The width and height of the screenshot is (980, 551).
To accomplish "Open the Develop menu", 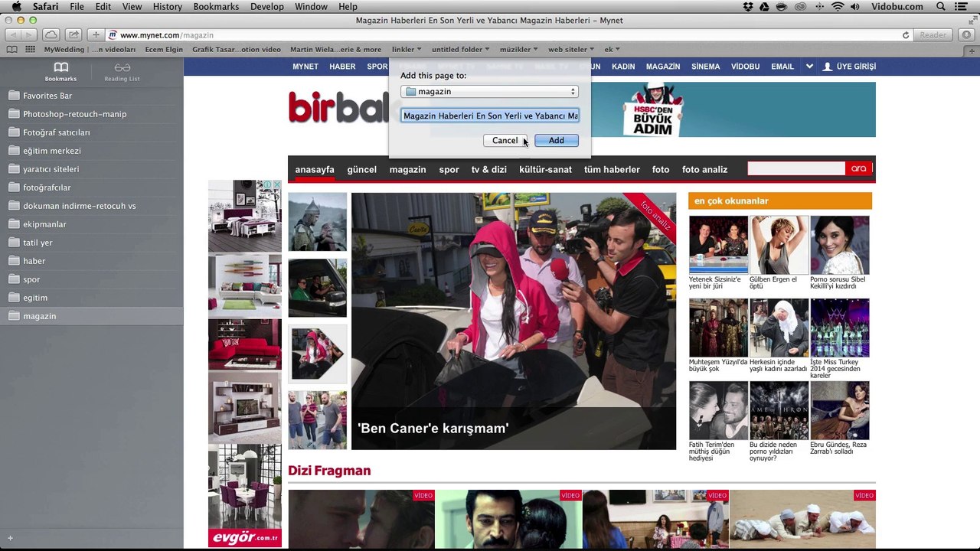I will pyautogui.click(x=266, y=7).
